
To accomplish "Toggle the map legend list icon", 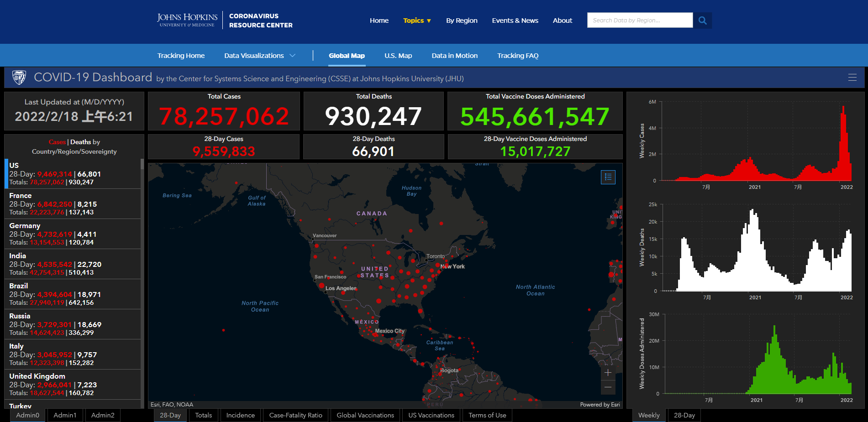I will [x=608, y=177].
